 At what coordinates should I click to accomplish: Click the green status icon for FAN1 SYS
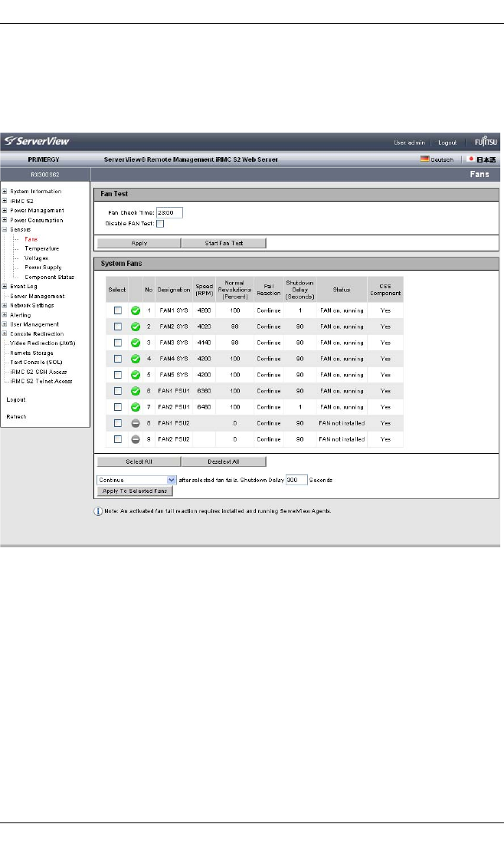pos(136,310)
